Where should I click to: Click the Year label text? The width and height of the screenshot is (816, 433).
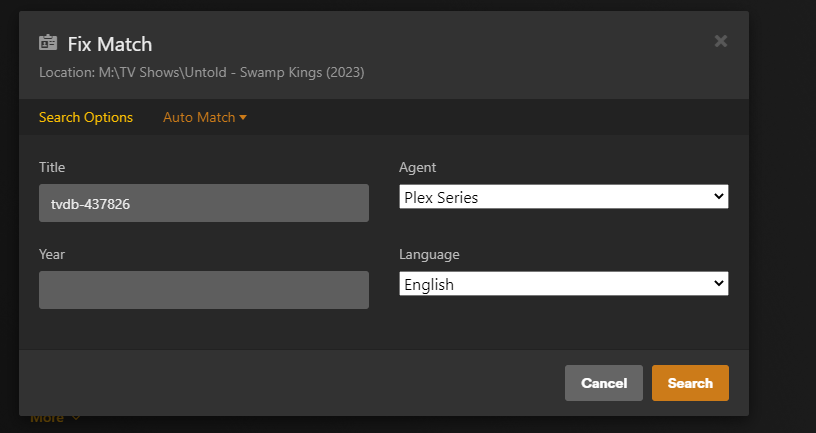52,254
